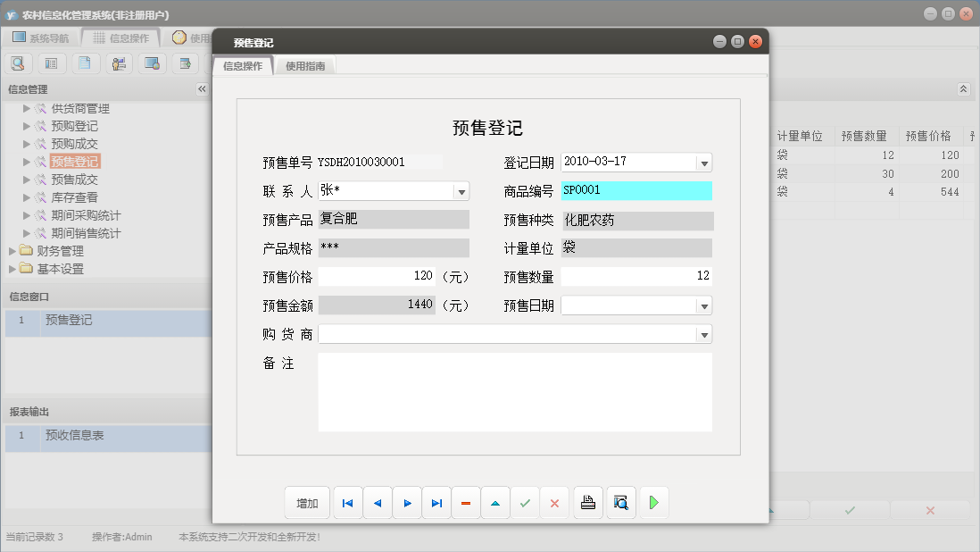Screen dimensions: 980x552
Task: Open print preview in the dialog toolbar
Action: [x=620, y=502]
